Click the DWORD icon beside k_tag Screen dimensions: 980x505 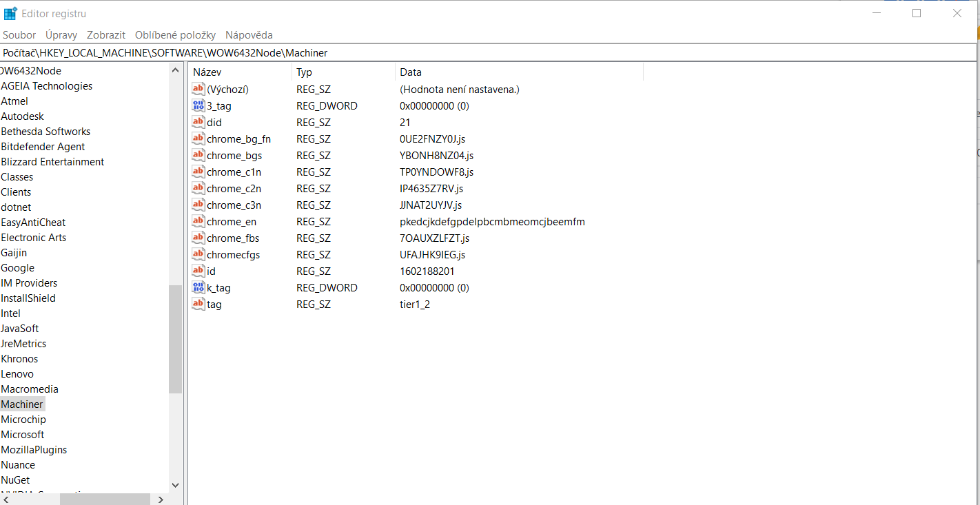(x=198, y=287)
